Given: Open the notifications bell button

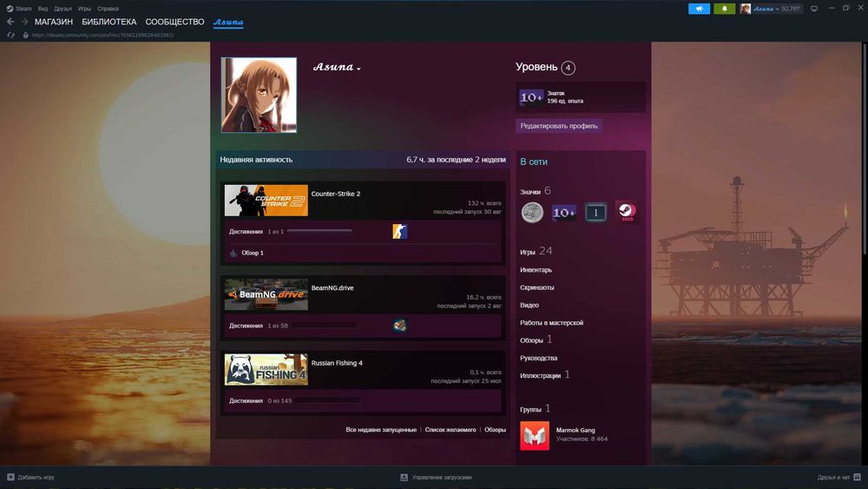Looking at the screenshot, I should [x=724, y=9].
